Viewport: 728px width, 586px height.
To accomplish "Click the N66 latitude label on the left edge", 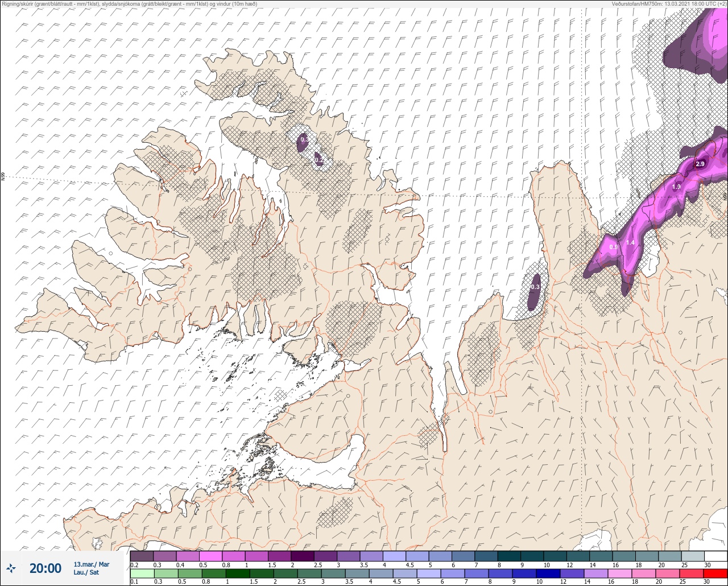I will (x=3, y=177).
